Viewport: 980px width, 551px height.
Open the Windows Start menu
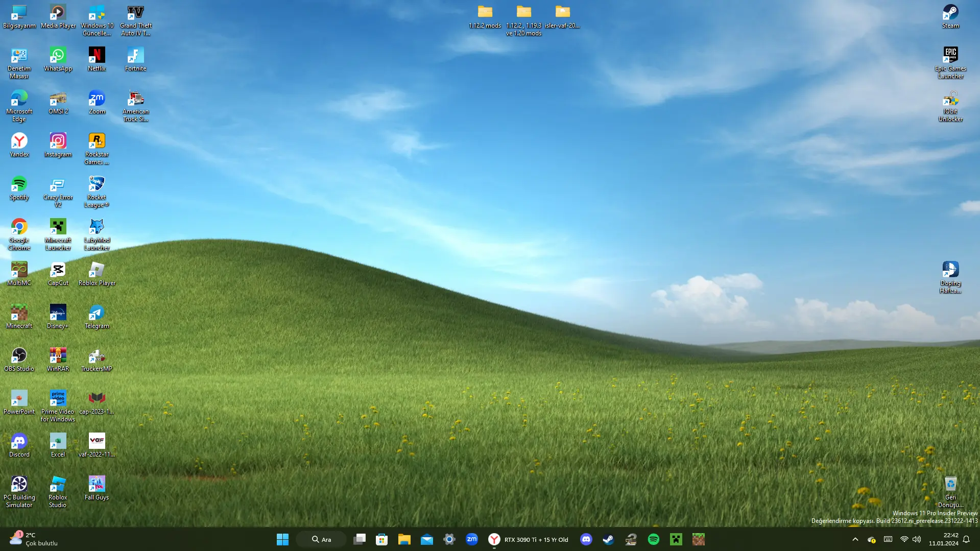[282, 539]
